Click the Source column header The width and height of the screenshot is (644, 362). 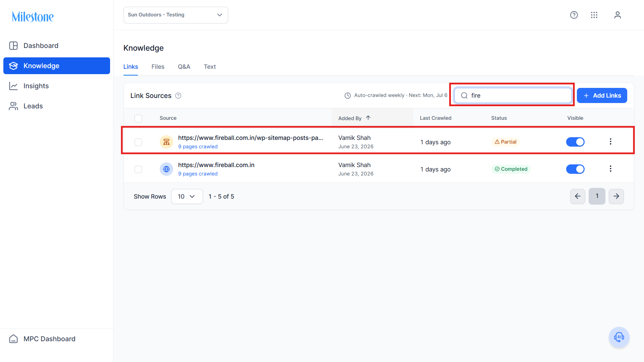coord(168,118)
